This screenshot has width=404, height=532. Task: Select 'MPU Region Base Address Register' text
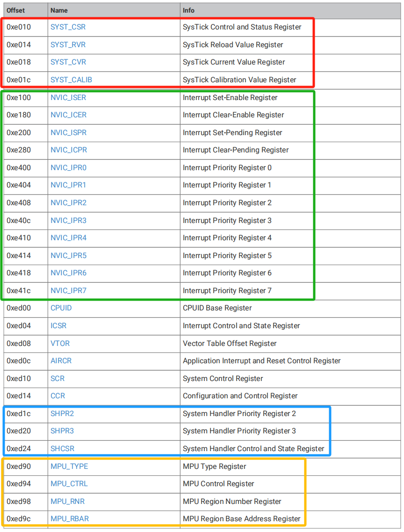tap(242, 519)
